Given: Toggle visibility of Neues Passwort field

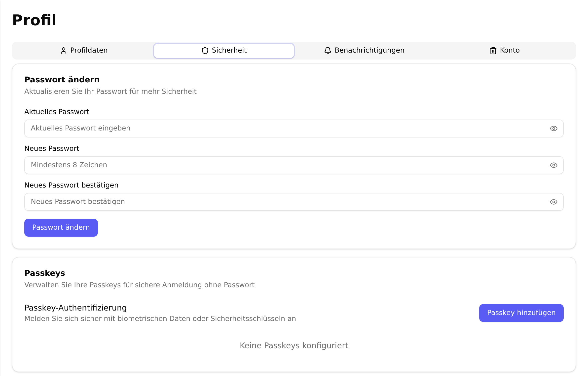Looking at the screenshot, I should pyautogui.click(x=553, y=165).
